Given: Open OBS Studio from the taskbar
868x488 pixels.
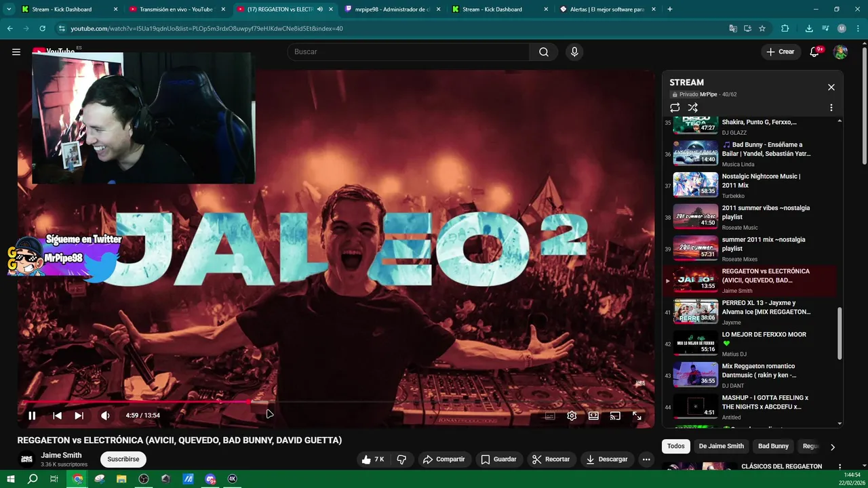Looking at the screenshot, I should [x=144, y=479].
